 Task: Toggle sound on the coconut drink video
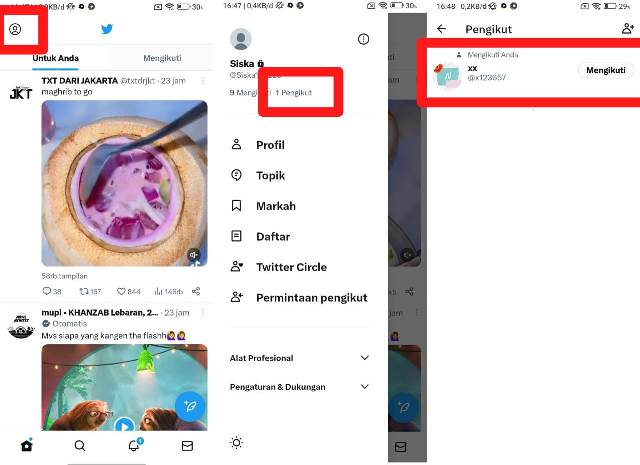193,255
